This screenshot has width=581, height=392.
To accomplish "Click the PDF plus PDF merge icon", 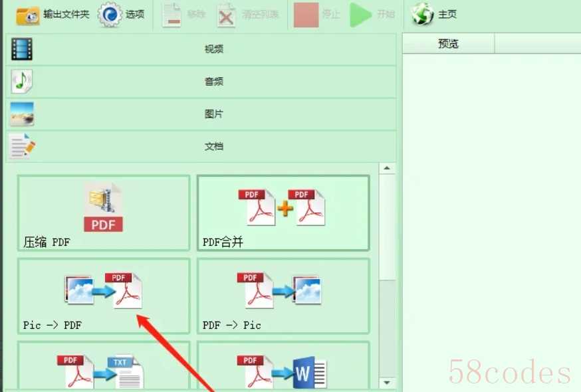I will [x=282, y=207].
